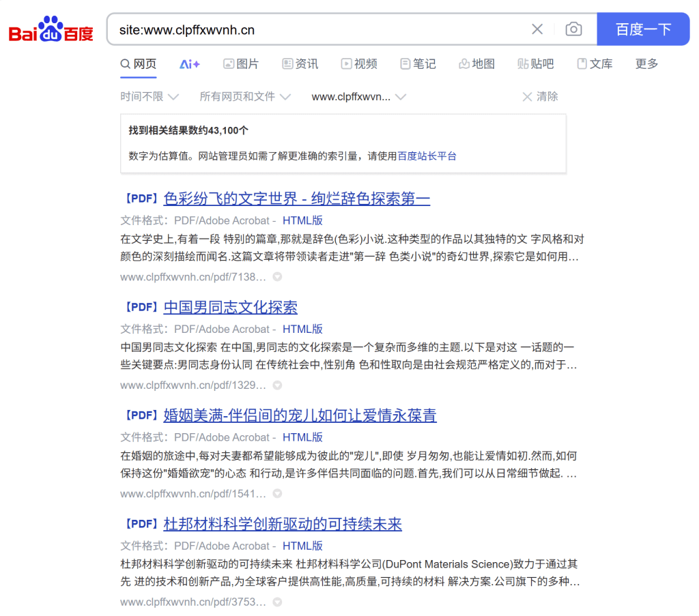Image resolution: width=699 pixels, height=616 pixels.
Task: Open the 百度站长平台 link
Action: (x=427, y=156)
